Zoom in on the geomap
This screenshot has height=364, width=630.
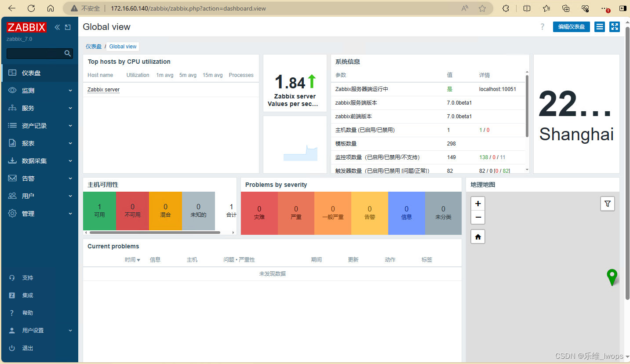[x=478, y=204]
